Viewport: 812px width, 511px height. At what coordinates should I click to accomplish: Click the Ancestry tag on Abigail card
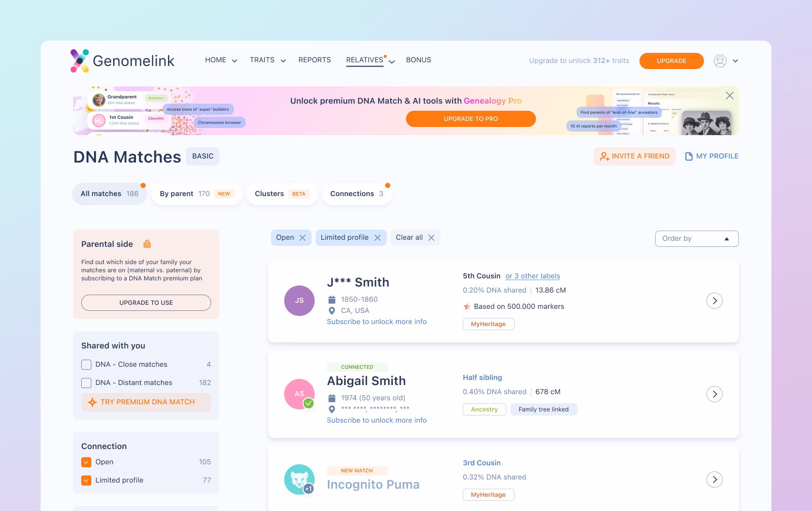(485, 409)
